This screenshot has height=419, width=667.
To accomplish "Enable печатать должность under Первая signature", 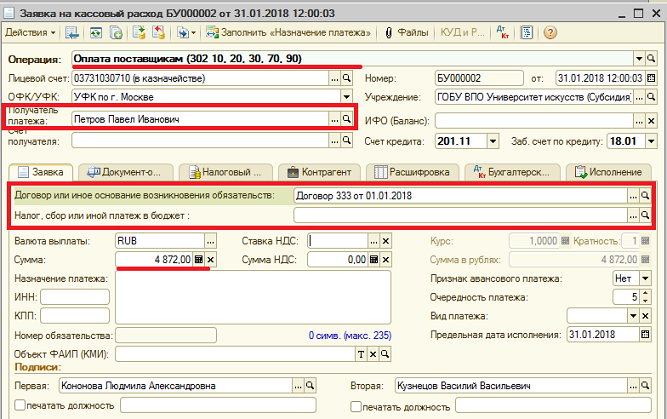I will point(20,405).
